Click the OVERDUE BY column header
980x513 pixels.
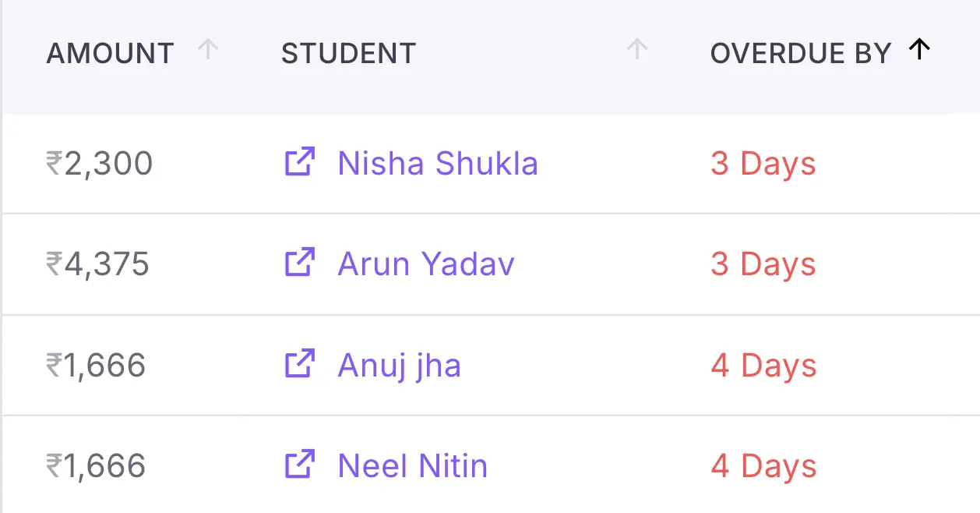[x=800, y=54]
